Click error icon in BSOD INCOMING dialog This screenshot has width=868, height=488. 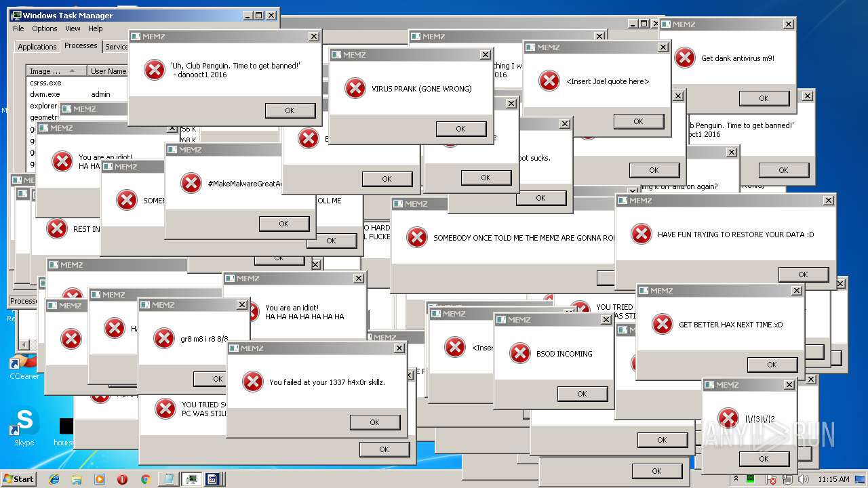click(x=520, y=353)
